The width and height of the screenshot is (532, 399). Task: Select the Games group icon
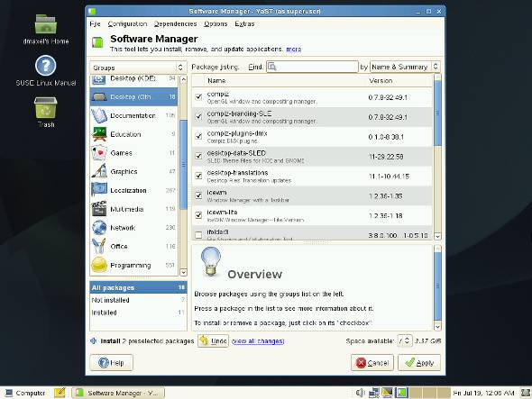pos(99,153)
